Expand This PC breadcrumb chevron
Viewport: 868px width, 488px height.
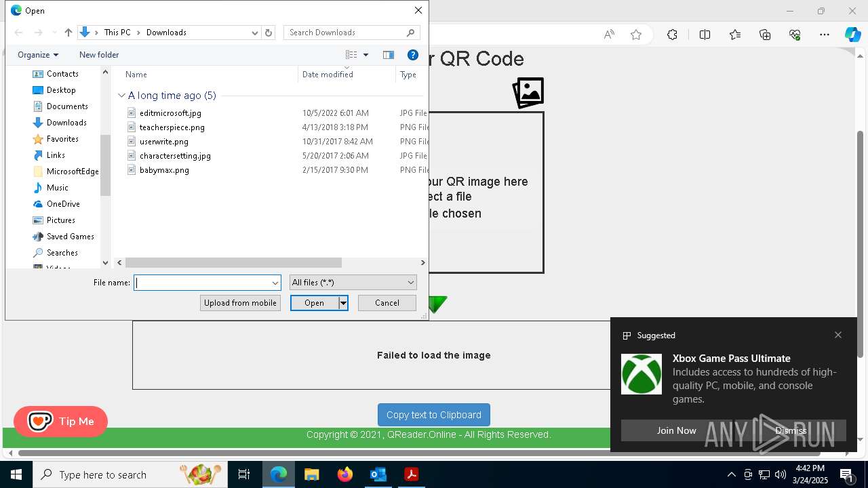tap(137, 33)
